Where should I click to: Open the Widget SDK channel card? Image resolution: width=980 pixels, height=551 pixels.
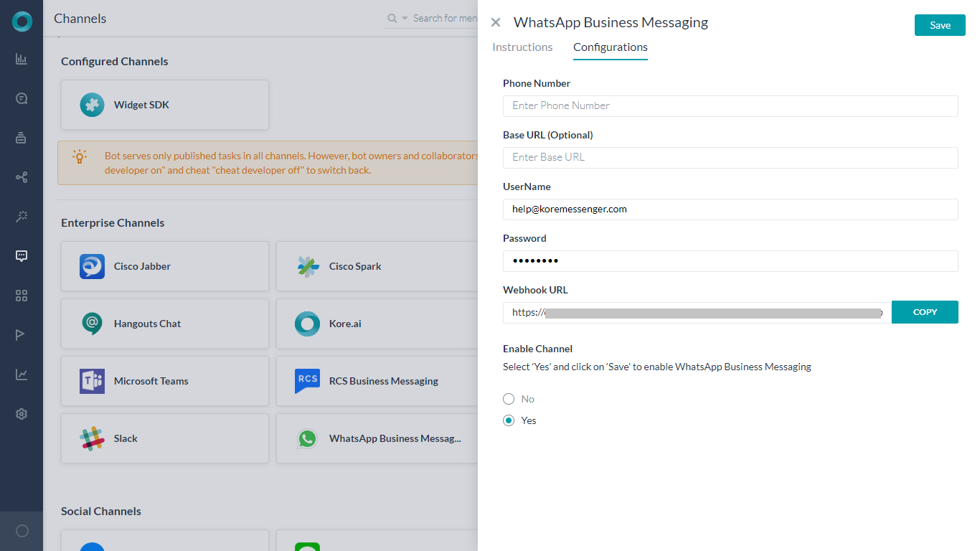[x=165, y=105]
